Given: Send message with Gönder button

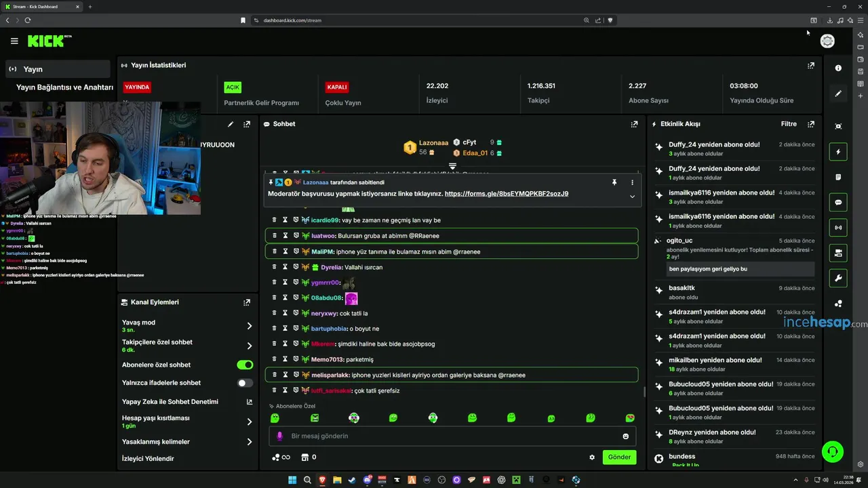Looking at the screenshot, I should (619, 457).
